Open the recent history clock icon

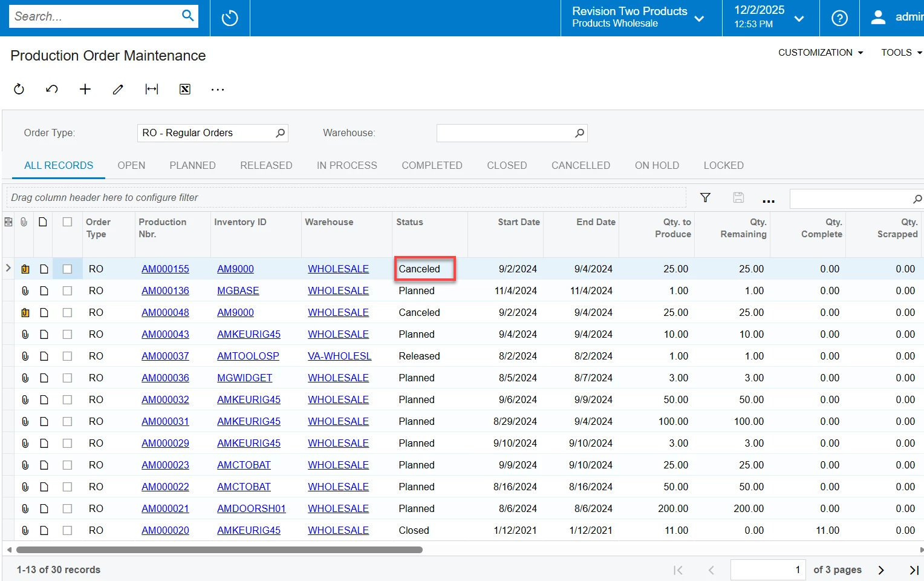tap(230, 18)
